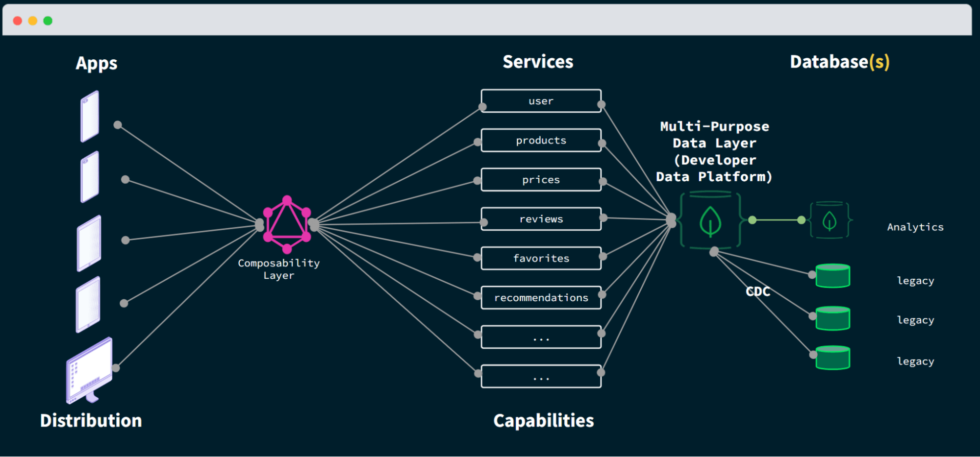The height and width of the screenshot is (457, 980).
Task: Select the reviews service box
Action: coord(541,219)
